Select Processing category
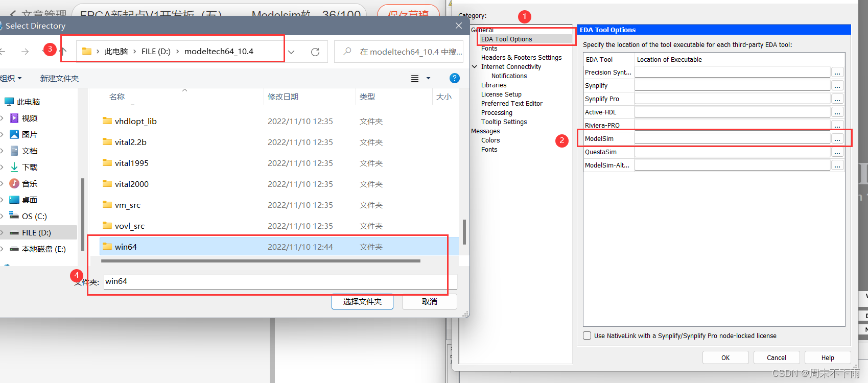This screenshot has height=383, width=868. [497, 113]
